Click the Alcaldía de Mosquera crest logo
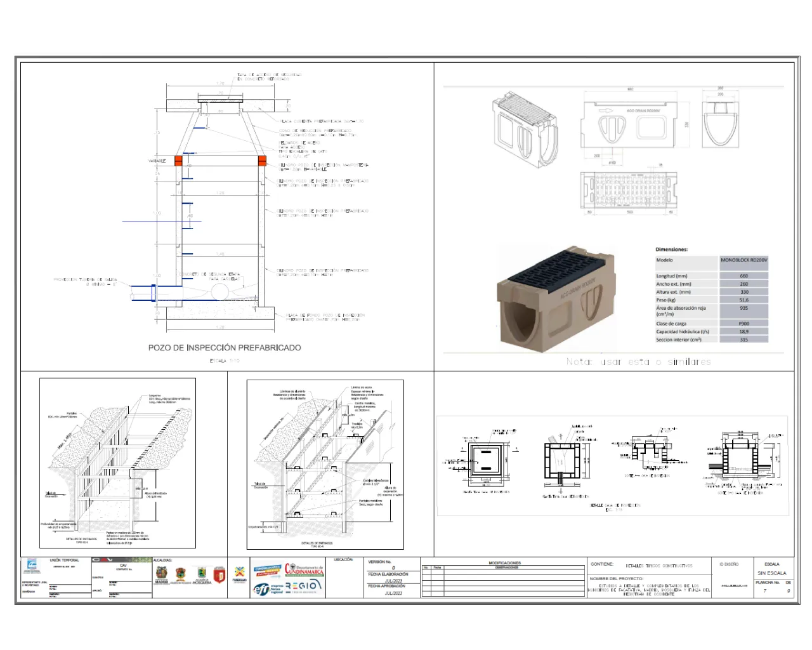Viewport: 812px width, 650px height. pos(201,574)
